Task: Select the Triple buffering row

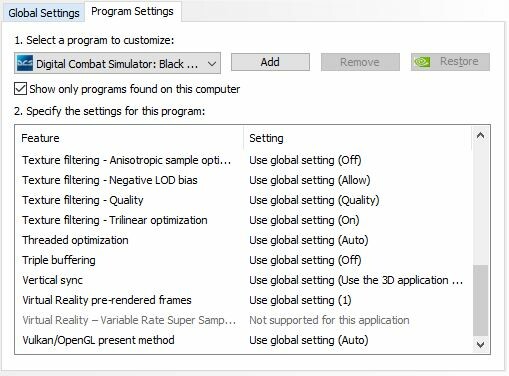Action: point(243,260)
